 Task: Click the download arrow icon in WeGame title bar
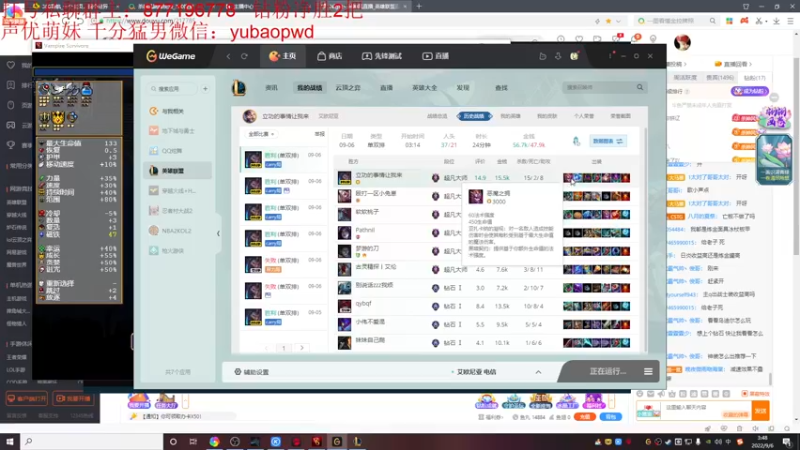[558, 56]
